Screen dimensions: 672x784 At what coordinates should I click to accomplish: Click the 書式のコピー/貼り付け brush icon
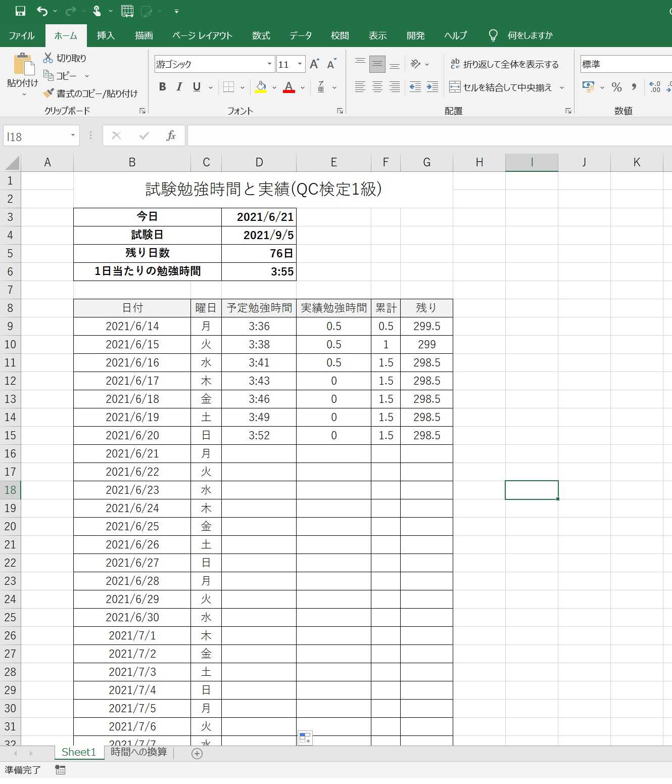coord(49,93)
